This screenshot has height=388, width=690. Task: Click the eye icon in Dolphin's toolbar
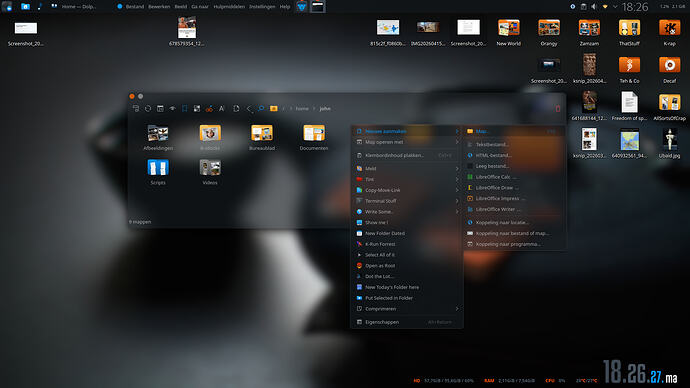point(172,109)
